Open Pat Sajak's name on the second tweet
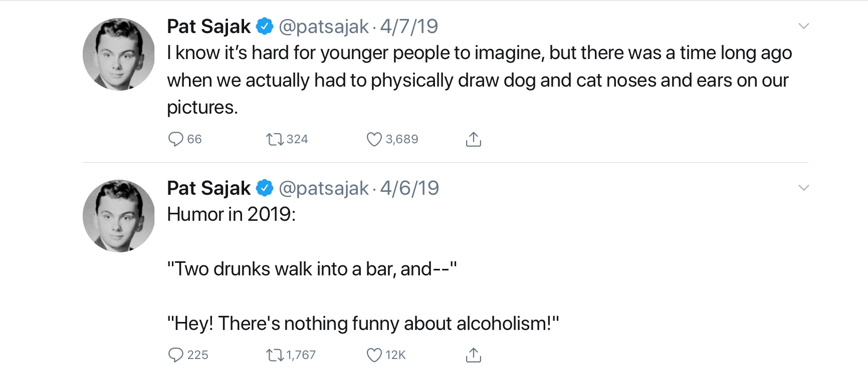Viewport: 868px width, 373px height. point(208,188)
